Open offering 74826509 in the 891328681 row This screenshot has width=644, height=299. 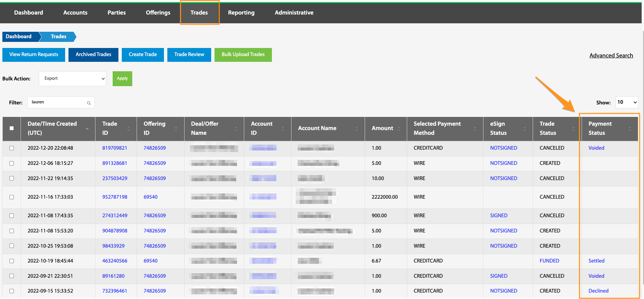155,163
